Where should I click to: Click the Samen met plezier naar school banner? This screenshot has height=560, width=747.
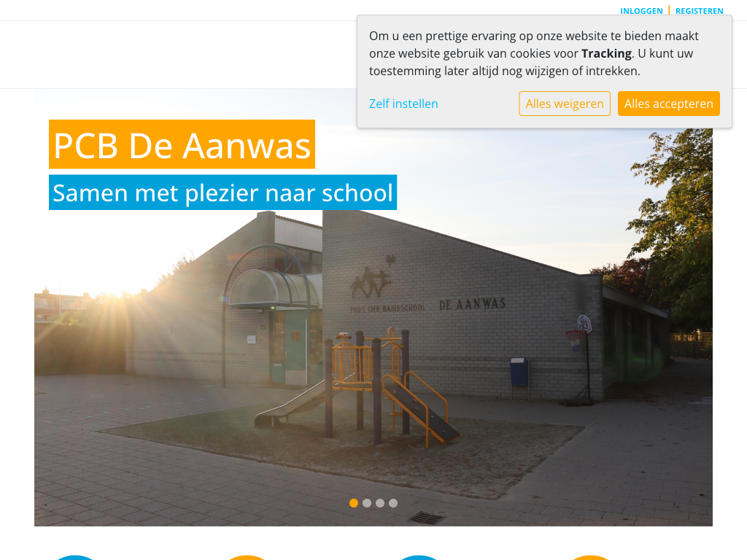223,192
